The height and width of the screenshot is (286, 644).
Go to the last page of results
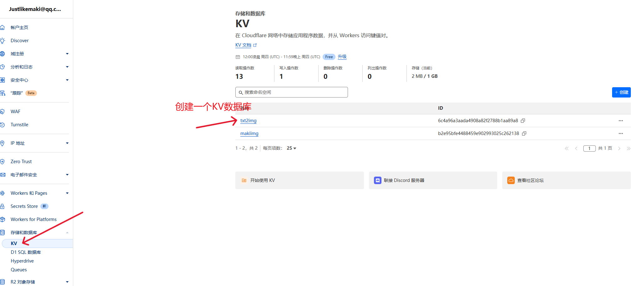[628, 148]
